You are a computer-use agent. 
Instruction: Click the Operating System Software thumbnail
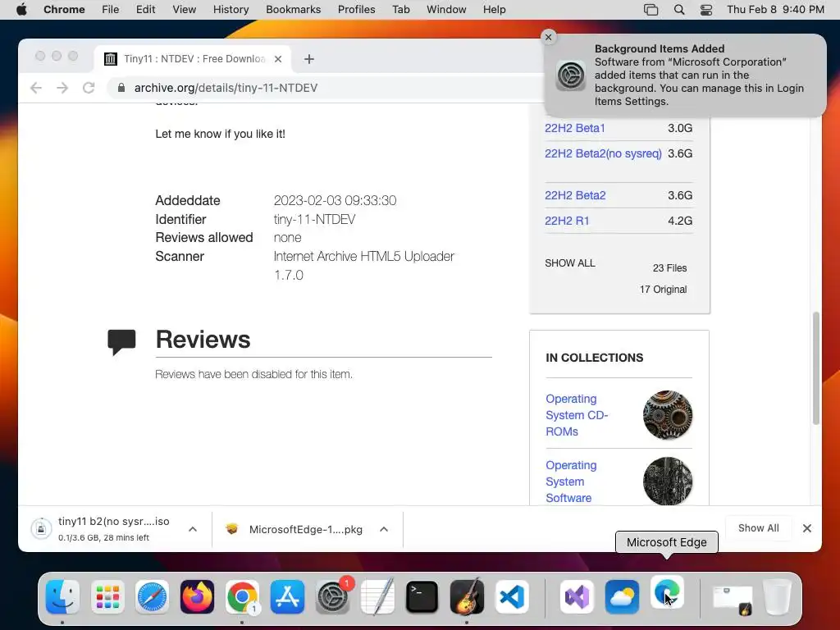click(668, 481)
